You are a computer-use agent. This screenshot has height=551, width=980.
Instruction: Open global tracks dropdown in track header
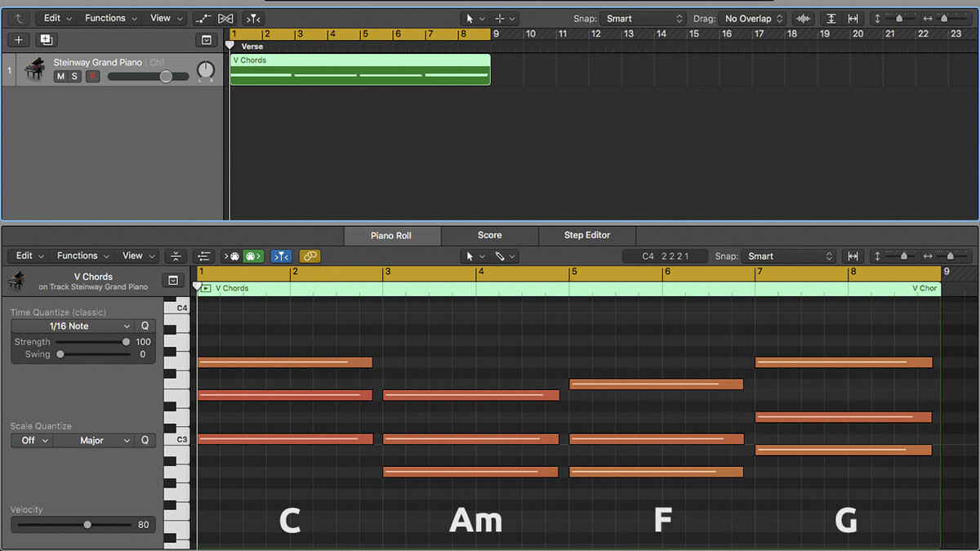click(206, 39)
